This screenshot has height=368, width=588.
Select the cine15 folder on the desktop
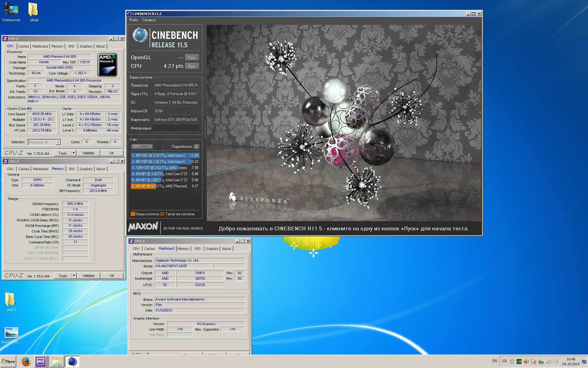(11, 302)
